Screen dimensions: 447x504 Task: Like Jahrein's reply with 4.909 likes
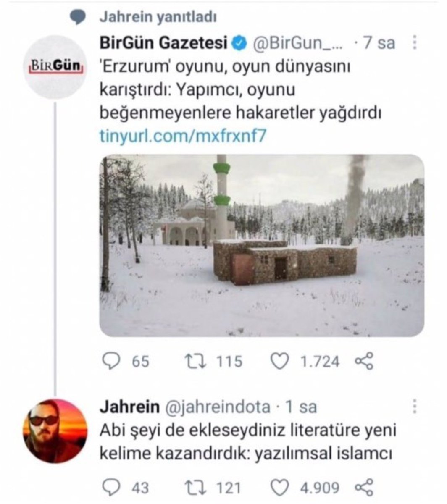click(x=279, y=488)
